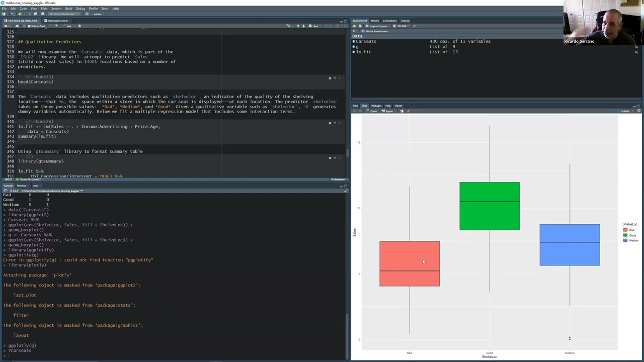
Task: Click the green Good boxplot
Action: point(490,206)
